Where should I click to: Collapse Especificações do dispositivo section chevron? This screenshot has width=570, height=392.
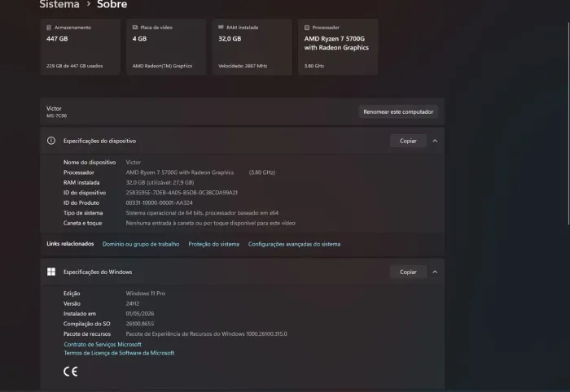435,141
